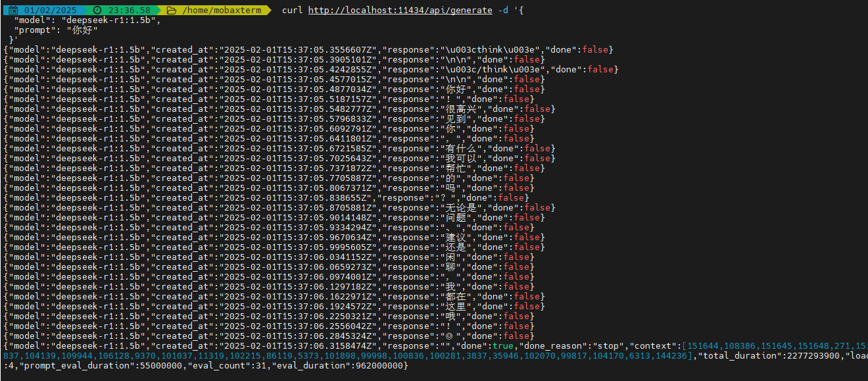Click the request line "prompt": "你好"
868x381 pixels.
[55, 30]
